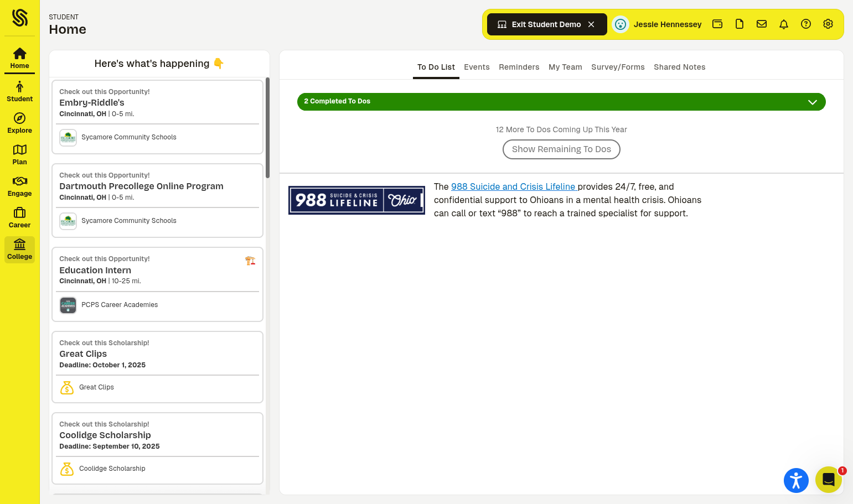
Task: Open the Great Clips scholarship title
Action: (x=83, y=354)
